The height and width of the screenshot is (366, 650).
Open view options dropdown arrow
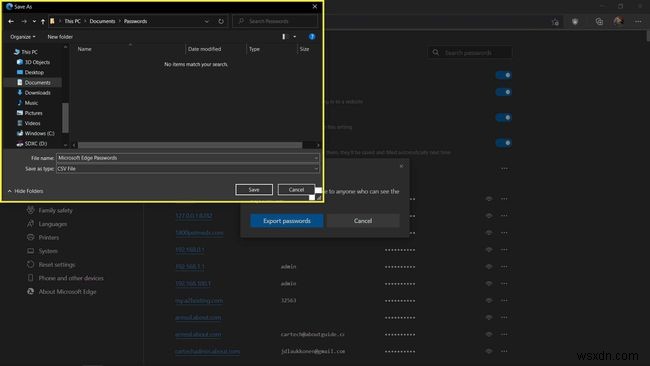pyautogui.click(x=295, y=36)
